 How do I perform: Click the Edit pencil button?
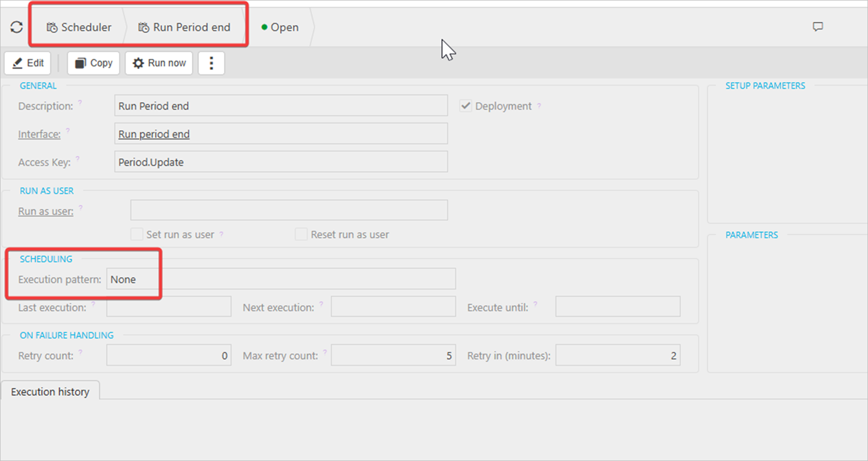point(28,63)
